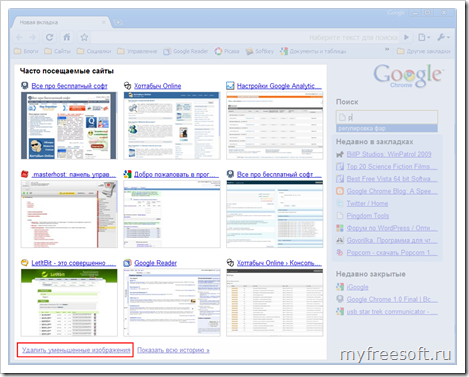Click the Показать всю историю link

pos(173,350)
